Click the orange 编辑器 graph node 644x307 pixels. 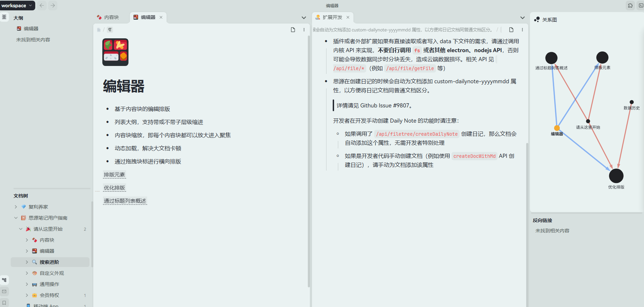click(x=557, y=128)
